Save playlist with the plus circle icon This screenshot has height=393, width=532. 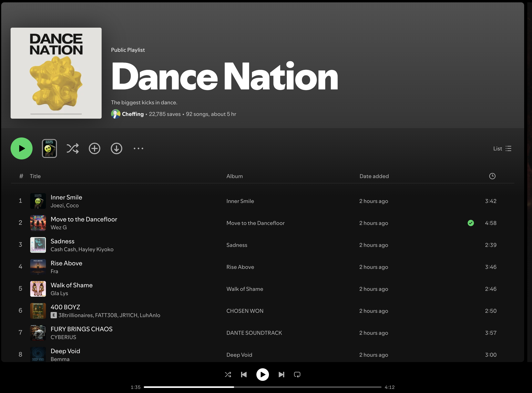pyautogui.click(x=95, y=148)
